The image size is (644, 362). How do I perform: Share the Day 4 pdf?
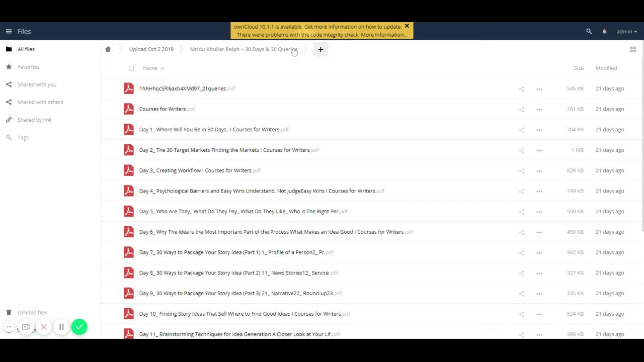[521, 191]
